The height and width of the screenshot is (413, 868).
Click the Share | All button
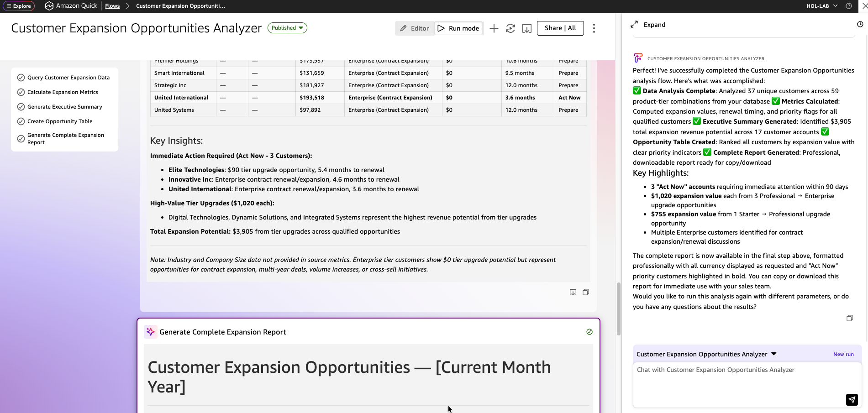tap(560, 28)
